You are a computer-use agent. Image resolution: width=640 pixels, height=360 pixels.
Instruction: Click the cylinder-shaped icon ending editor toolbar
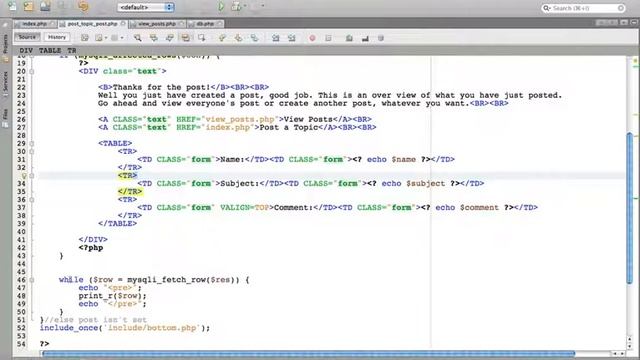click(380, 38)
